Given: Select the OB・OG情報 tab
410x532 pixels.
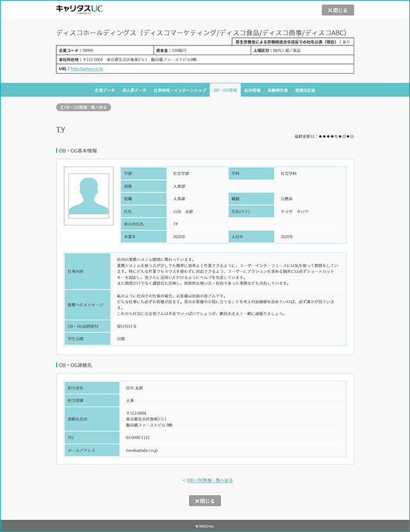Looking at the screenshot, I should 225,90.
